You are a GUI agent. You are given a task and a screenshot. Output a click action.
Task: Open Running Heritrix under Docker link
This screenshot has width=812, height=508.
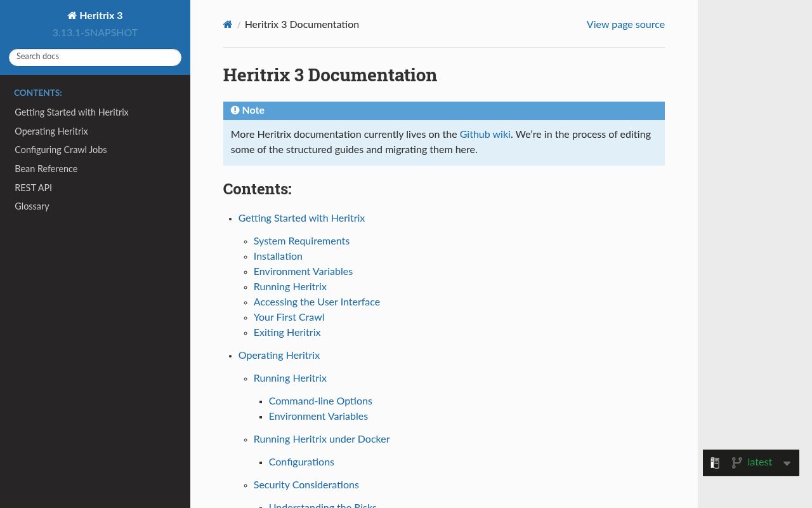point(322,439)
